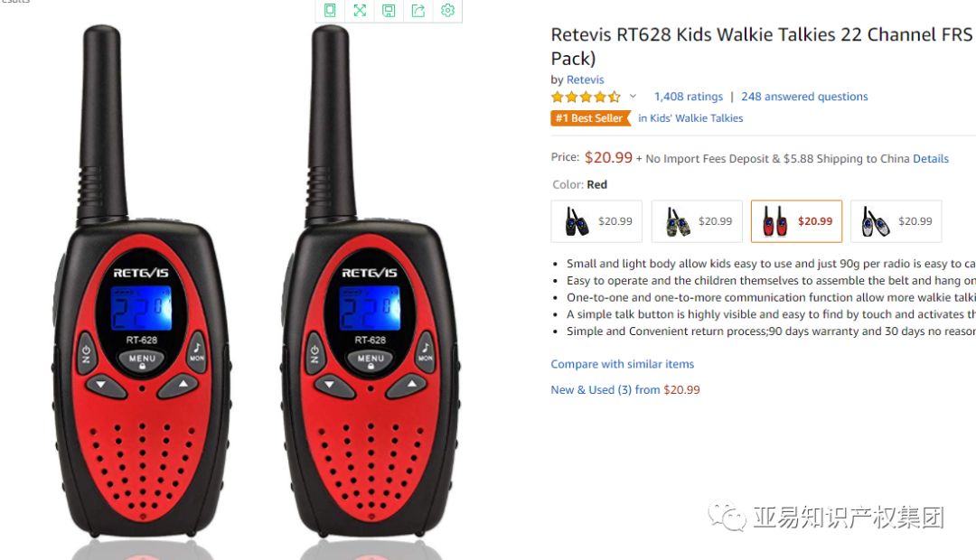Click the tablet/mobile view icon
Image resolution: width=976 pixels, height=560 pixels.
[x=330, y=10]
